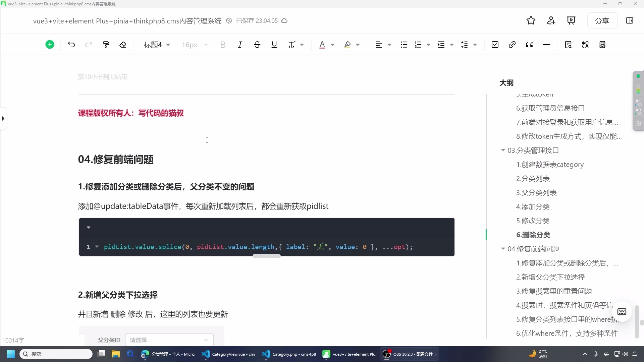Jump to 4.添加分类 in outline
Screen dimensions: 644x362
click(x=533, y=207)
